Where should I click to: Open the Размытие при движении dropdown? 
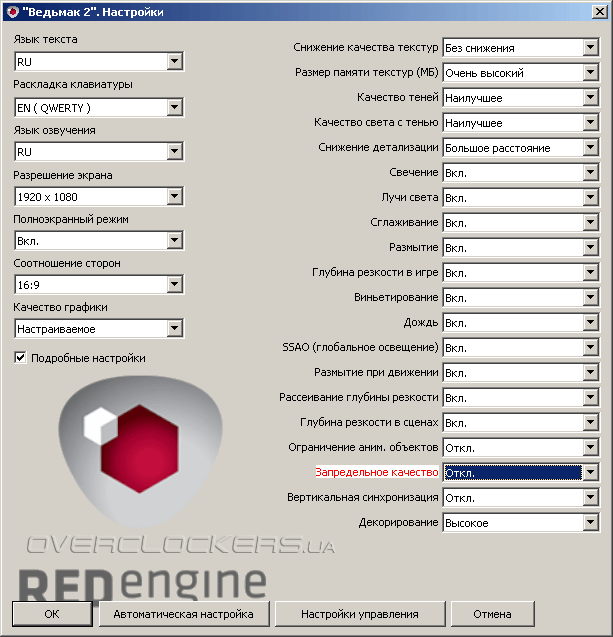click(521, 373)
